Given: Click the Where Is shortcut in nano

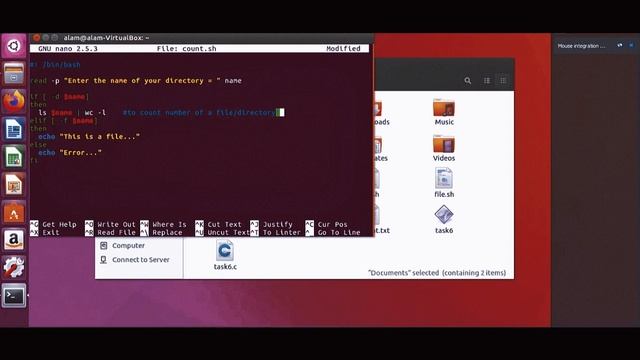Looking at the screenshot, I should click(163, 224).
